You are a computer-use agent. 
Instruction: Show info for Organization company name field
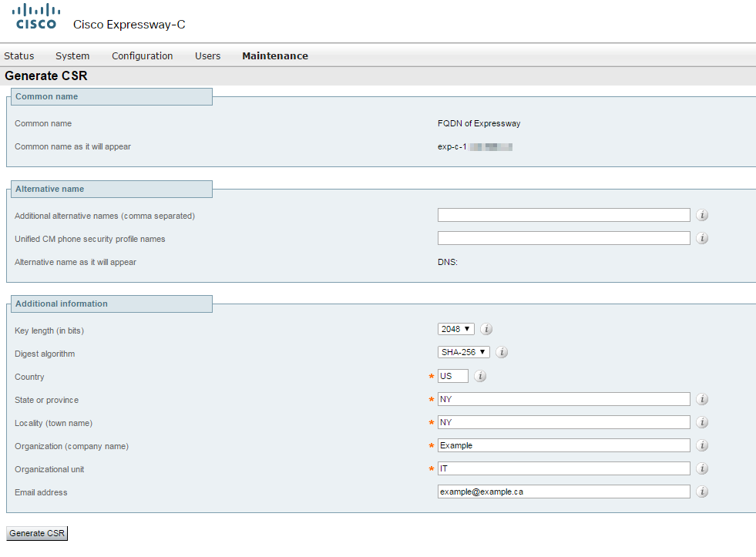(702, 445)
